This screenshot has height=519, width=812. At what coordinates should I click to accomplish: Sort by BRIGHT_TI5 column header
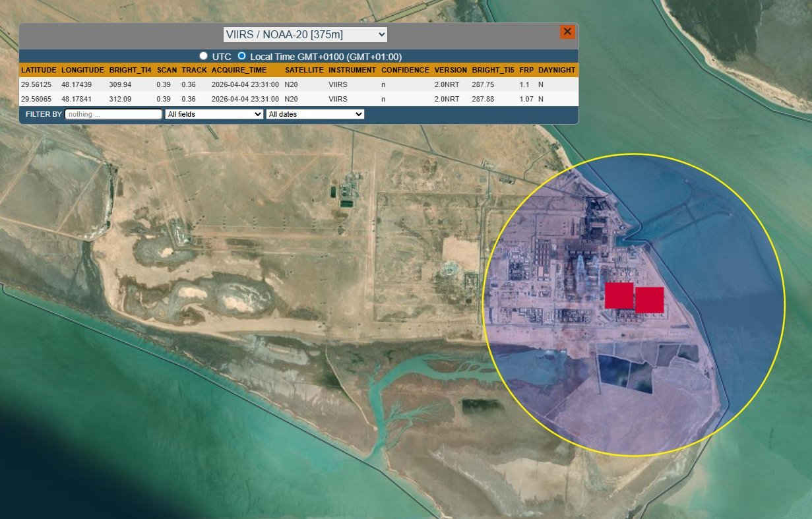(x=493, y=70)
